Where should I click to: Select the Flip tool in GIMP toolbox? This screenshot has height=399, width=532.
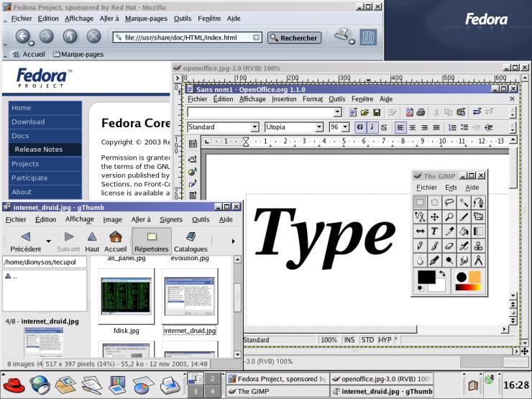(x=420, y=231)
